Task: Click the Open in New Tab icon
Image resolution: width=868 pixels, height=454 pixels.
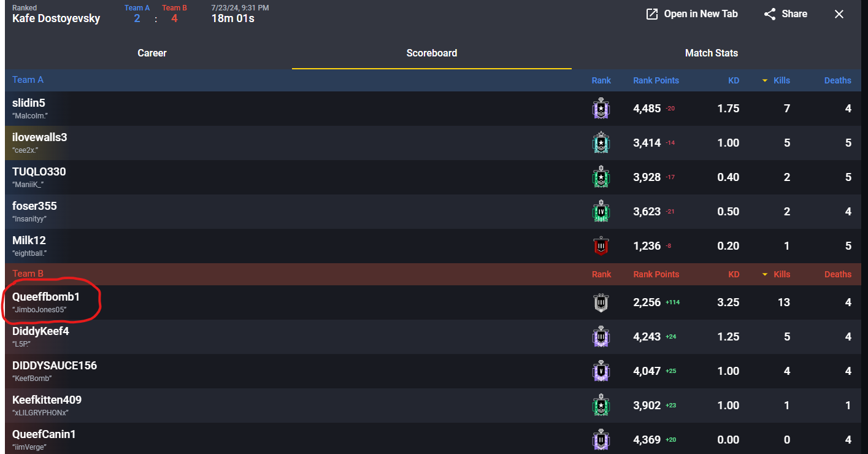Action: click(x=652, y=14)
